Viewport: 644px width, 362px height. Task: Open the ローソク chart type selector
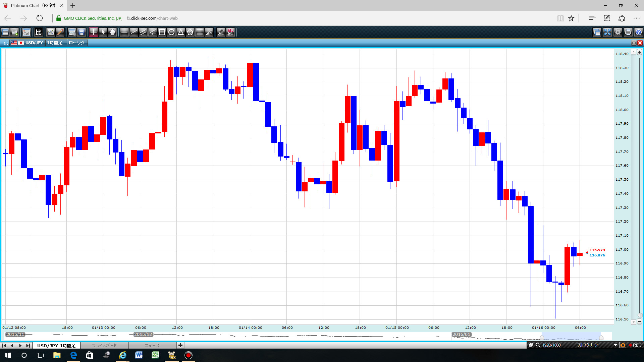pyautogui.click(x=77, y=43)
